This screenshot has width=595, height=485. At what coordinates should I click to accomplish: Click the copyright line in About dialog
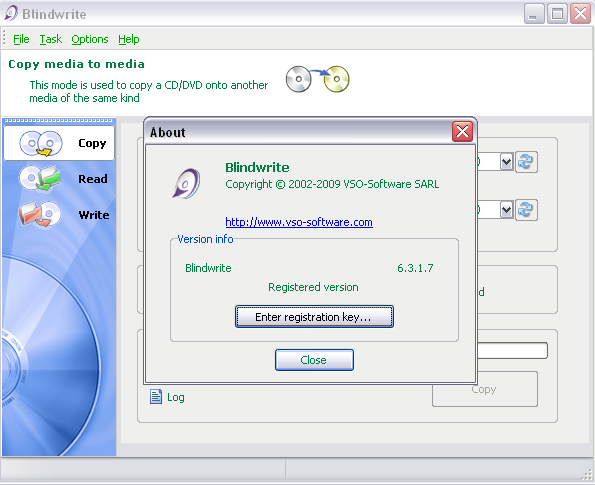tap(332, 184)
